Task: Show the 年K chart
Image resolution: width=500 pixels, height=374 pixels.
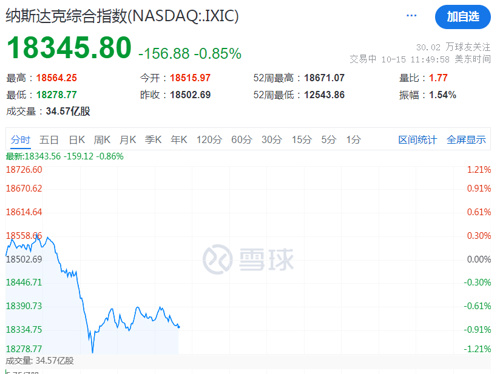Action: 179,140
